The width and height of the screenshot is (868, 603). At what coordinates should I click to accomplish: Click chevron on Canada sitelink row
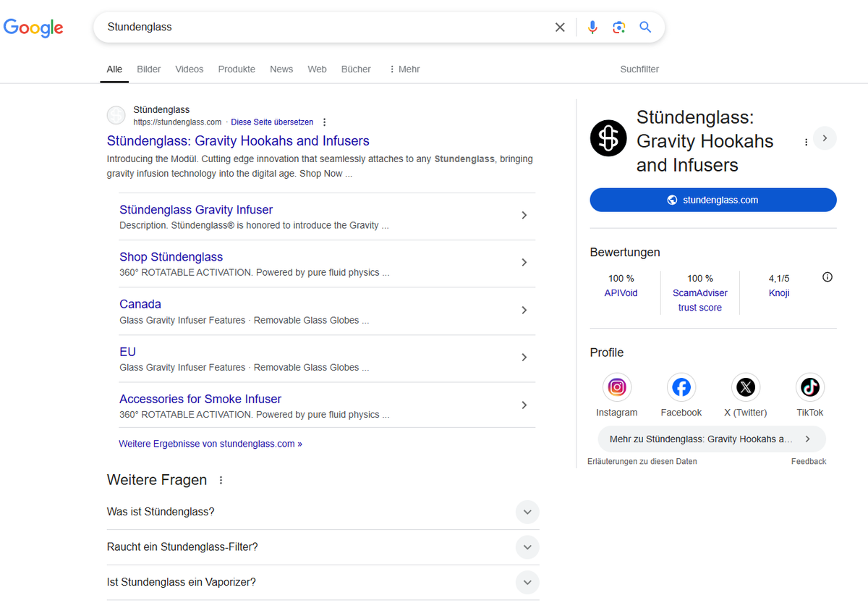tap(524, 310)
